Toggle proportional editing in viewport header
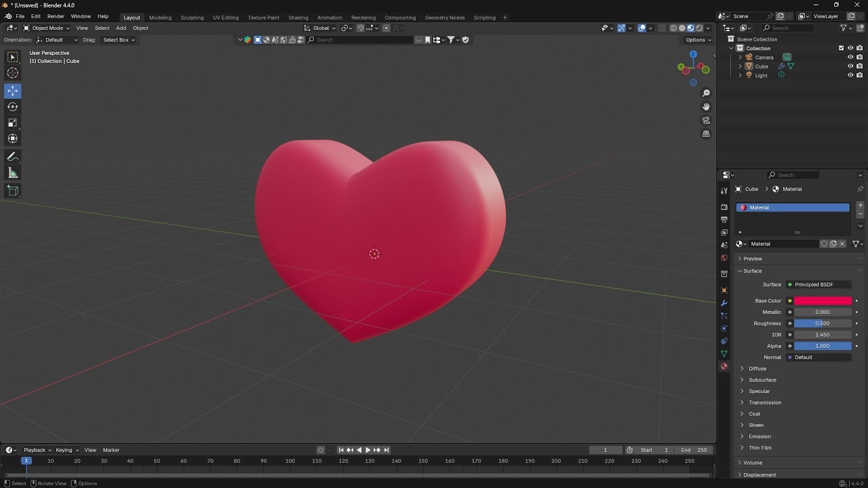 (x=386, y=28)
